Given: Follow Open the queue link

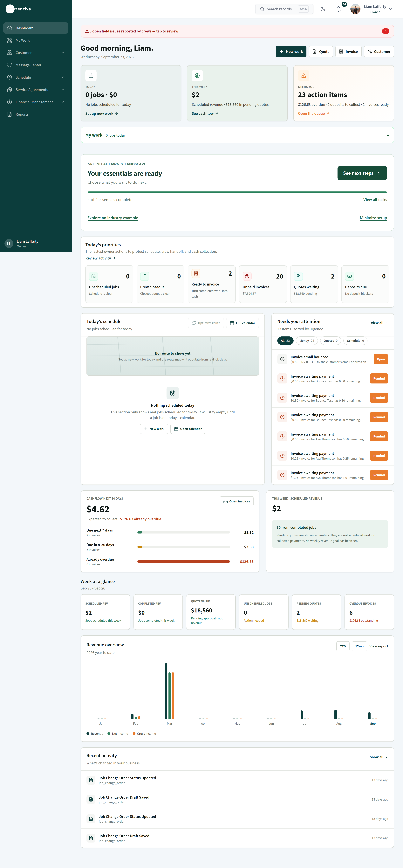Looking at the screenshot, I should click(x=314, y=114).
